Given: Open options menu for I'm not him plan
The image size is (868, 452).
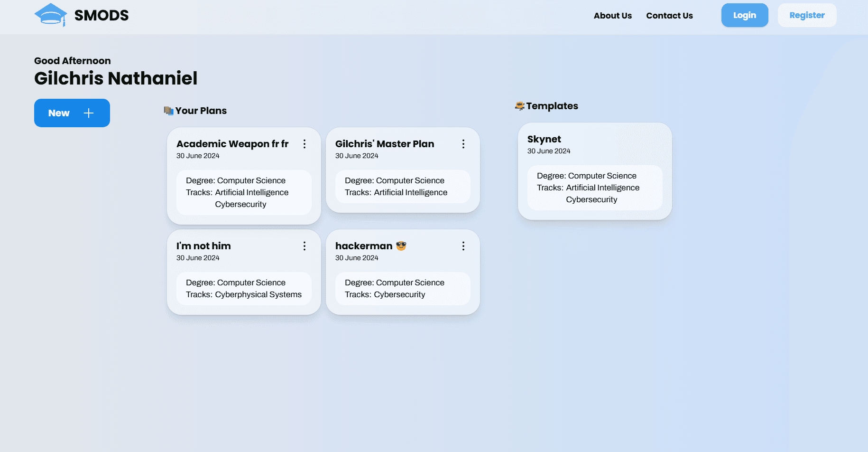Looking at the screenshot, I should (x=305, y=246).
